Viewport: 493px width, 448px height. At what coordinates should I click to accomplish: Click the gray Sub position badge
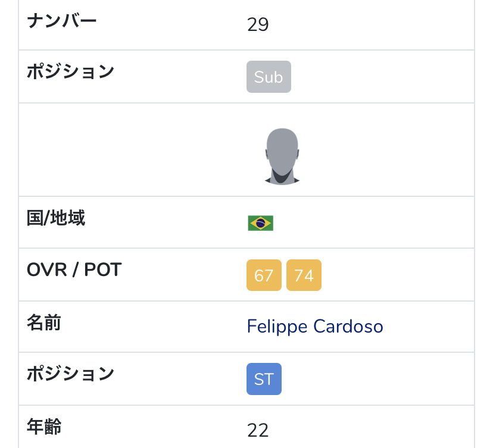click(x=269, y=77)
